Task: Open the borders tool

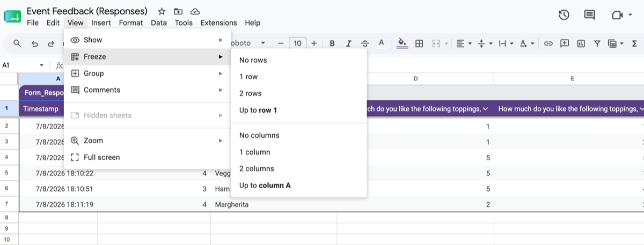Action: 419,43
